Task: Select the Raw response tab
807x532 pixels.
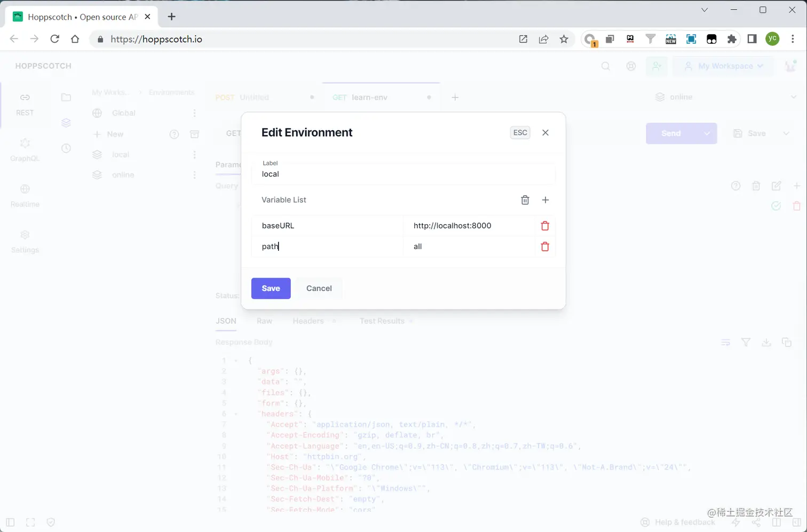Action: (264, 321)
